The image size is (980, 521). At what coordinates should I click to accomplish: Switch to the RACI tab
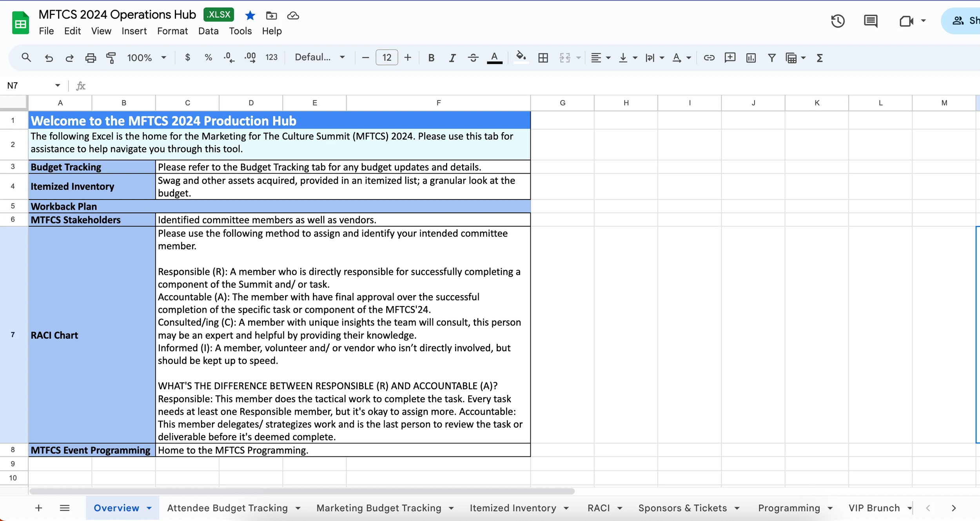[599, 508]
